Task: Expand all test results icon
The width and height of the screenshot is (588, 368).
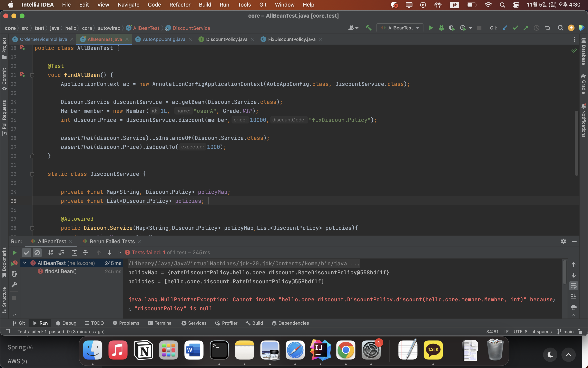Action: click(x=75, y=253)
